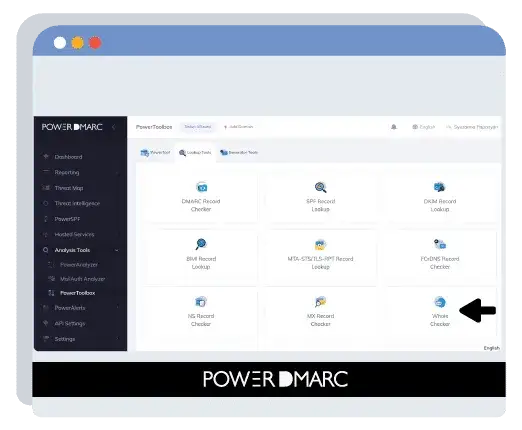
Task: Open the DMARC Record Checker icon
Action: click(x=201, y=187)
